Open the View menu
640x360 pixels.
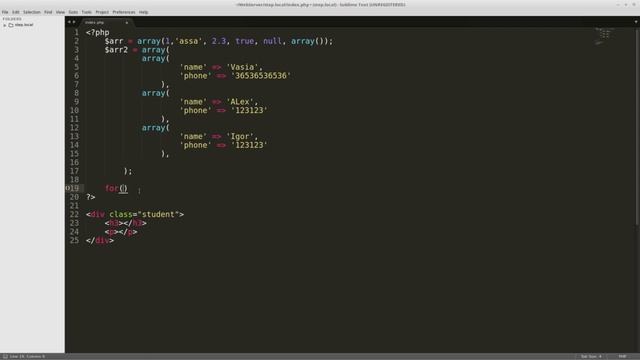coord(60,12)
